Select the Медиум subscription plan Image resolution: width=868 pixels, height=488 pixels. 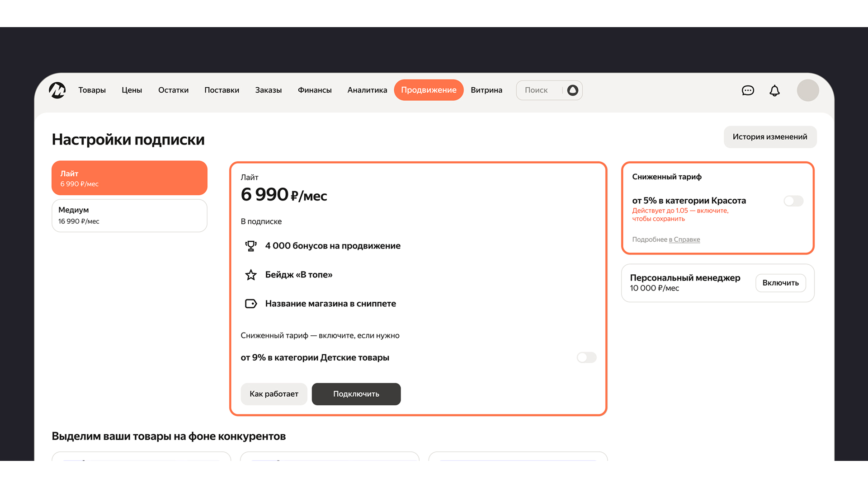(129, 216)
